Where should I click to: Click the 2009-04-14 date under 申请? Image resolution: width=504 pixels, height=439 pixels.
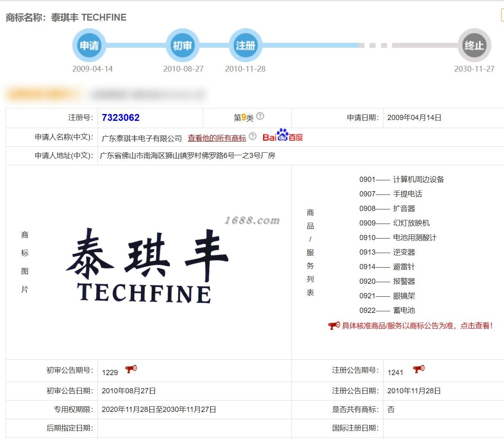point(93,69)
